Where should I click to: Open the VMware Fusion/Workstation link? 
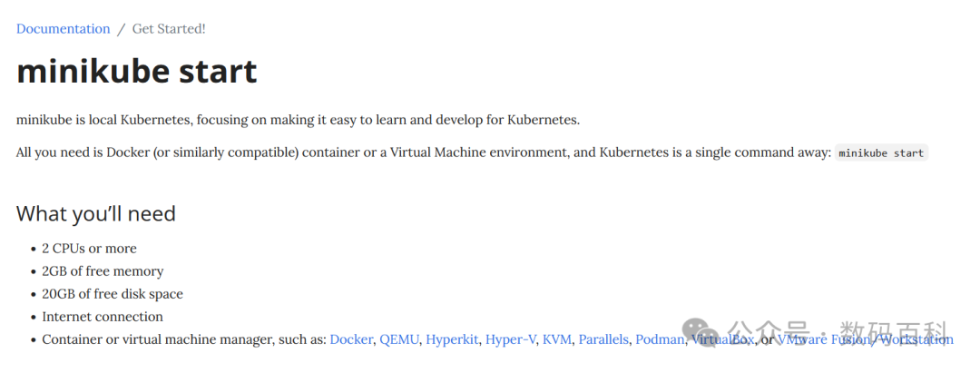pyautogui.click(x=865, y=340)
